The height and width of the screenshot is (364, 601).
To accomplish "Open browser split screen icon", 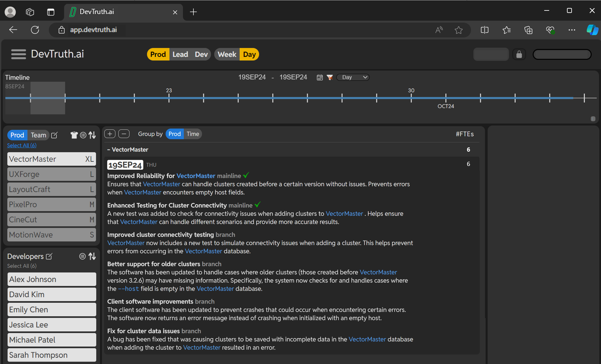I will (485, 30).
